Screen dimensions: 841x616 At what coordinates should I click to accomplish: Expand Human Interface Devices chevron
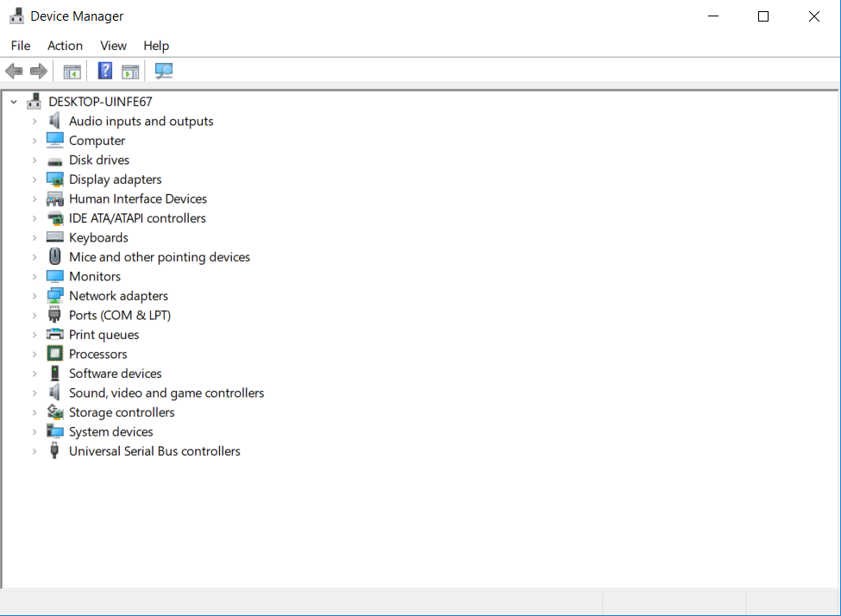pos(35,199)
